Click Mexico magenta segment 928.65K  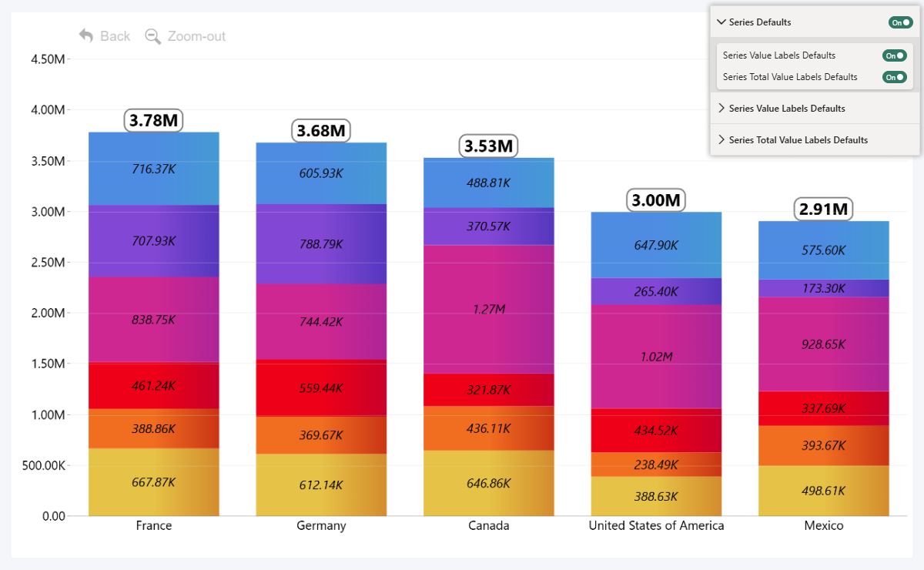[824, 344]
